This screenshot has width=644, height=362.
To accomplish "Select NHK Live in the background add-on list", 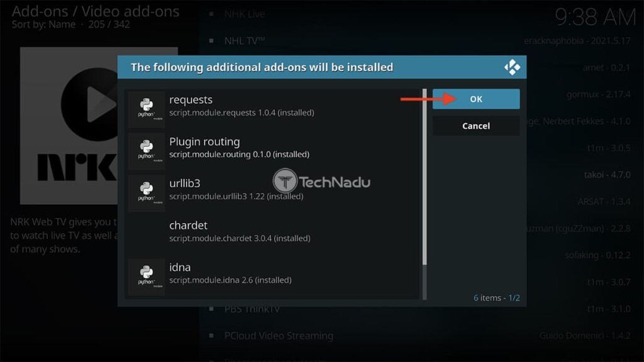I will (x=245, y=14).
